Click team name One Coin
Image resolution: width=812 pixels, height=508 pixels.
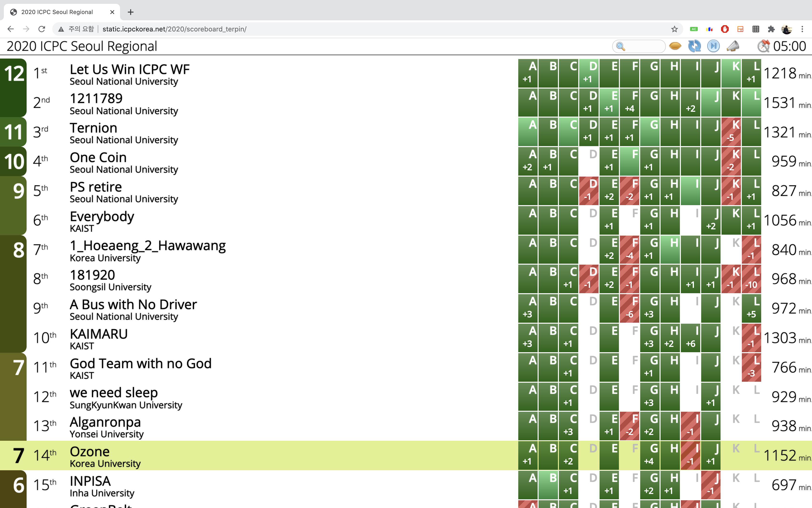(98, 157)
